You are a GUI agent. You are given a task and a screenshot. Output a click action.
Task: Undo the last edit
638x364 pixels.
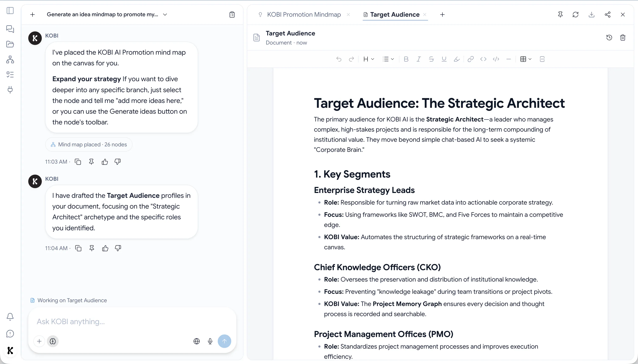click(x=339, y=59)
